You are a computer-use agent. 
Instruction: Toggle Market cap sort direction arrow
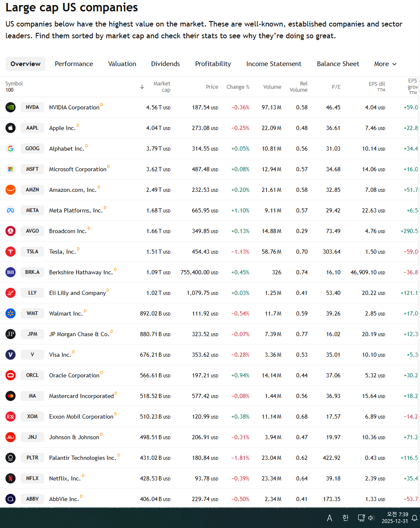pyautogui.click(x=142, y=87)
